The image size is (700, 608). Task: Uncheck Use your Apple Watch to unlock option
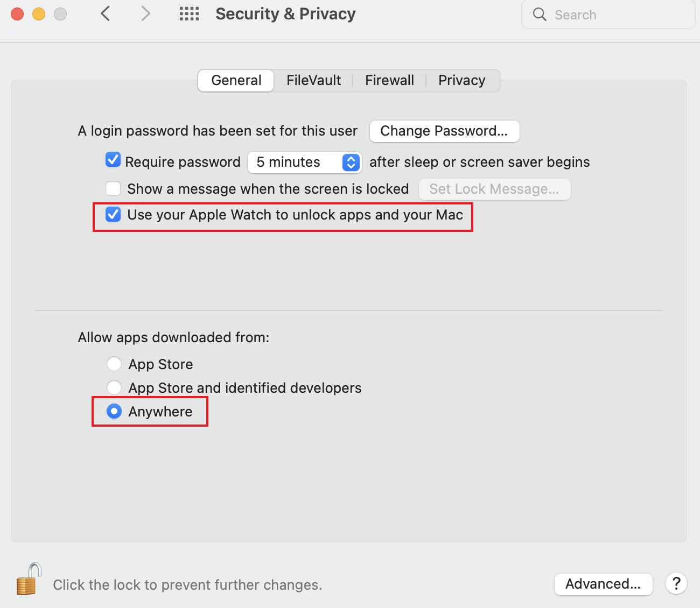click(x=113, y=215)
